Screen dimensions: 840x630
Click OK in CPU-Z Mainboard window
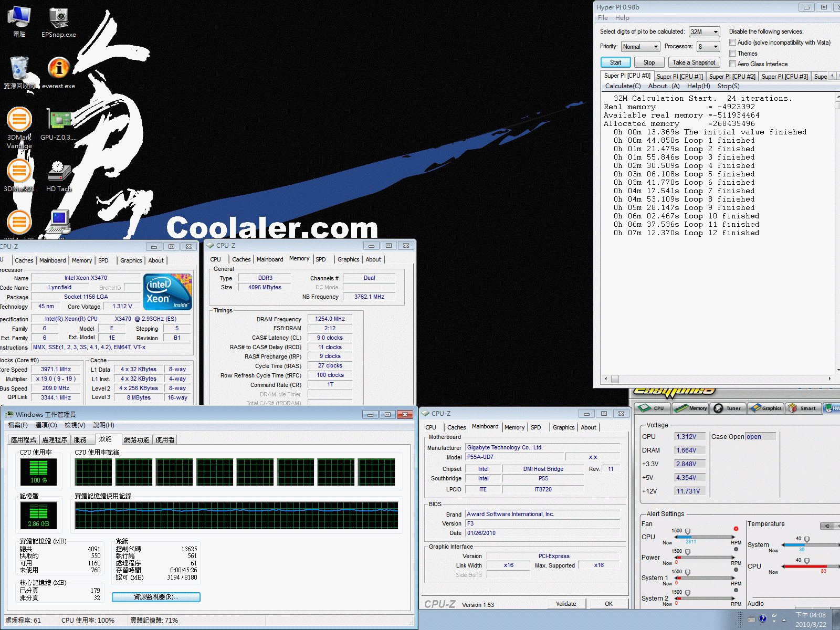(608, 604)
